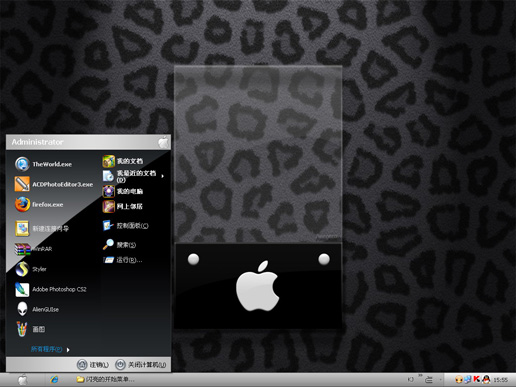The height and width of the screenshot is (387, 516).
Task: Click the 15:55 system clock
Action: click(x=500, y=380)
